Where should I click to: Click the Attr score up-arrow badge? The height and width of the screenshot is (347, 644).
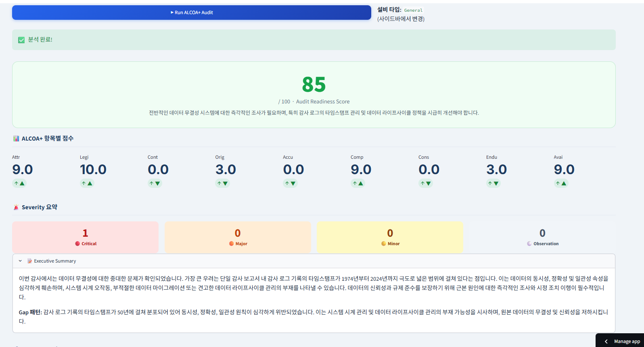point(19,183)
